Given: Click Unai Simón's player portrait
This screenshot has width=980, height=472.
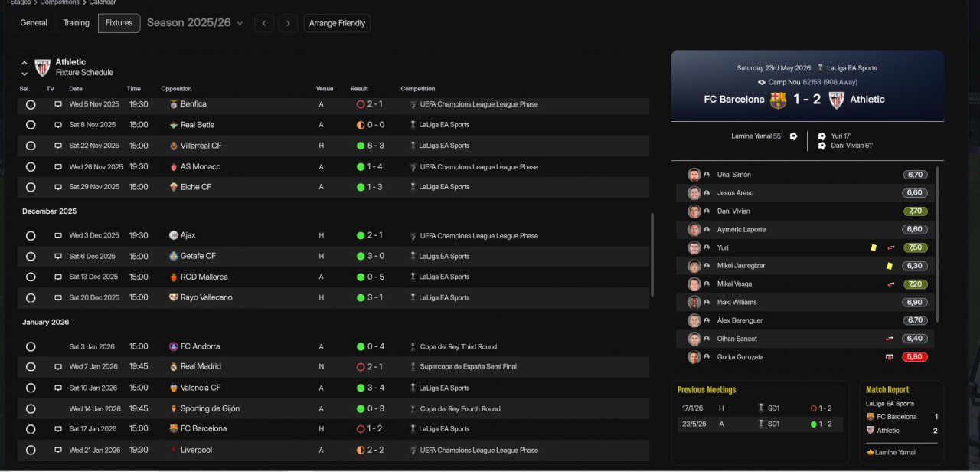Looking at the screenshot, I should [694, 175].
